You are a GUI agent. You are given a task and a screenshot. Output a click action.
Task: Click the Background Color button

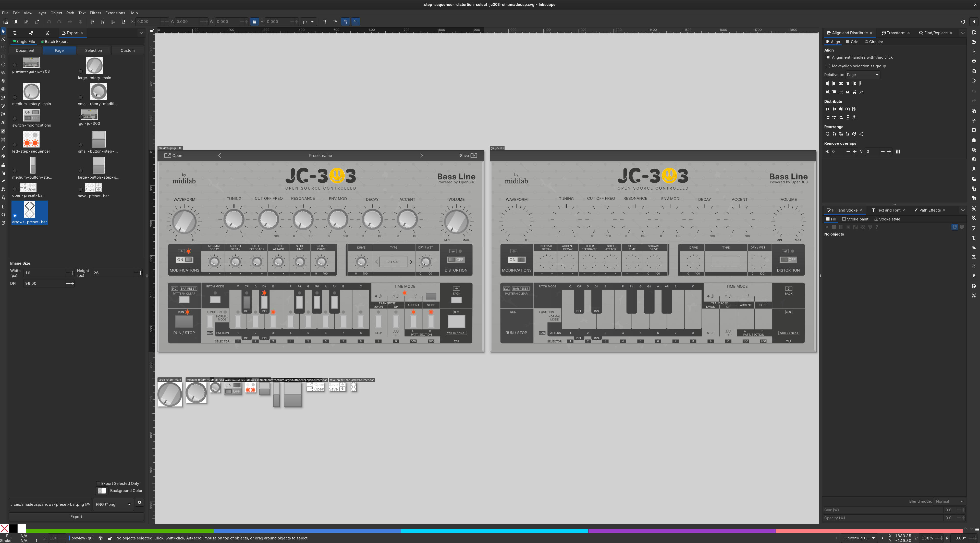(102, 490)
